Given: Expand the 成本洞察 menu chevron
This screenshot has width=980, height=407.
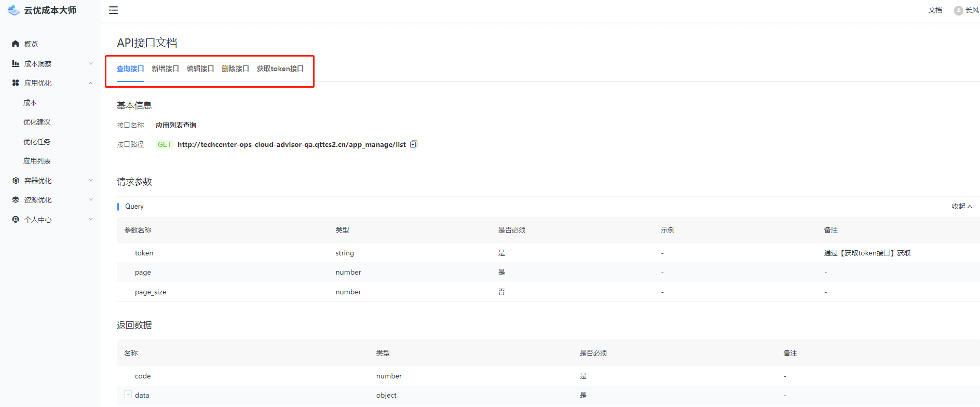Looking at the screenshot, I should 91,64.
